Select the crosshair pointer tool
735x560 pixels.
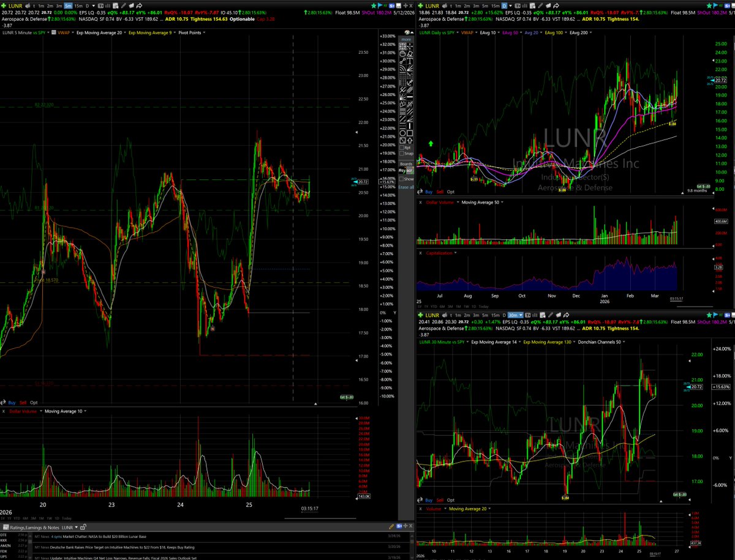(410, 47)
